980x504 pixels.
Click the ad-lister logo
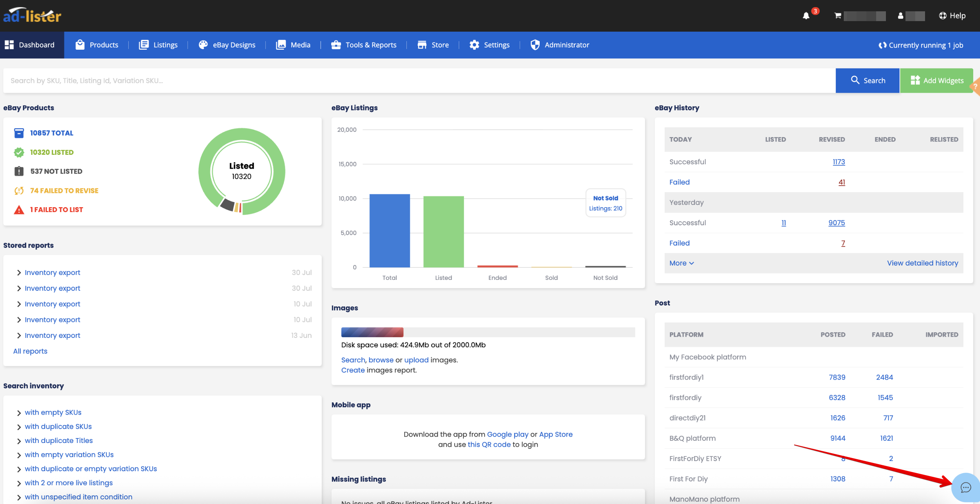(32, 15)
